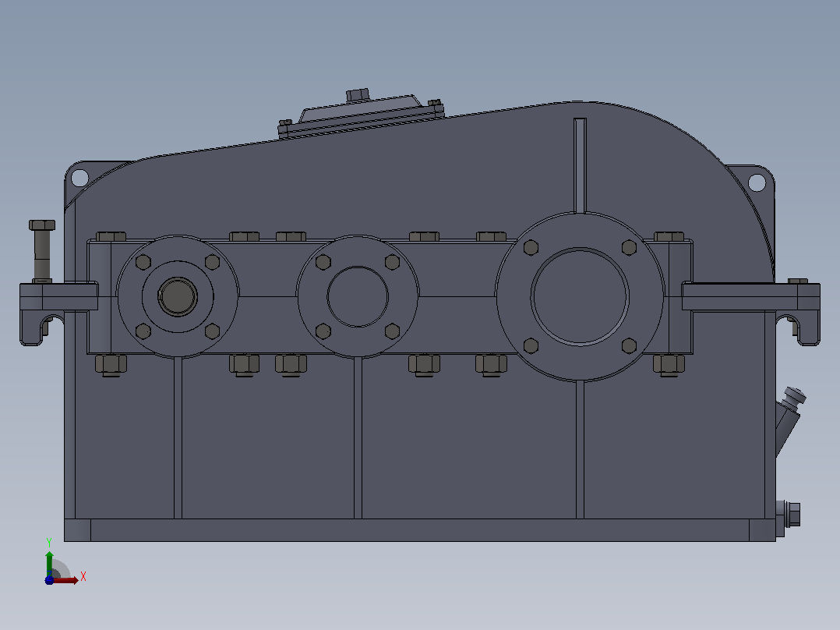Viewport: 840px width, 630px height.
Task: Click the blue Z axis dot of the triad
Action: click(49, 580)
